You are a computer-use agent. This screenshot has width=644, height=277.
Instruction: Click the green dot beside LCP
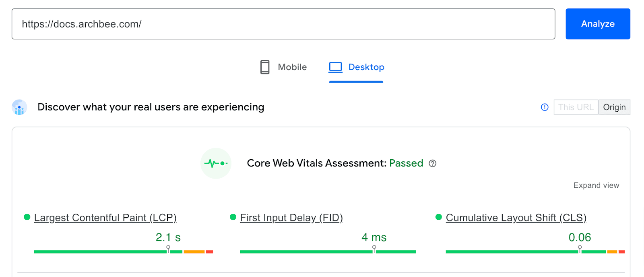point(27,217)
